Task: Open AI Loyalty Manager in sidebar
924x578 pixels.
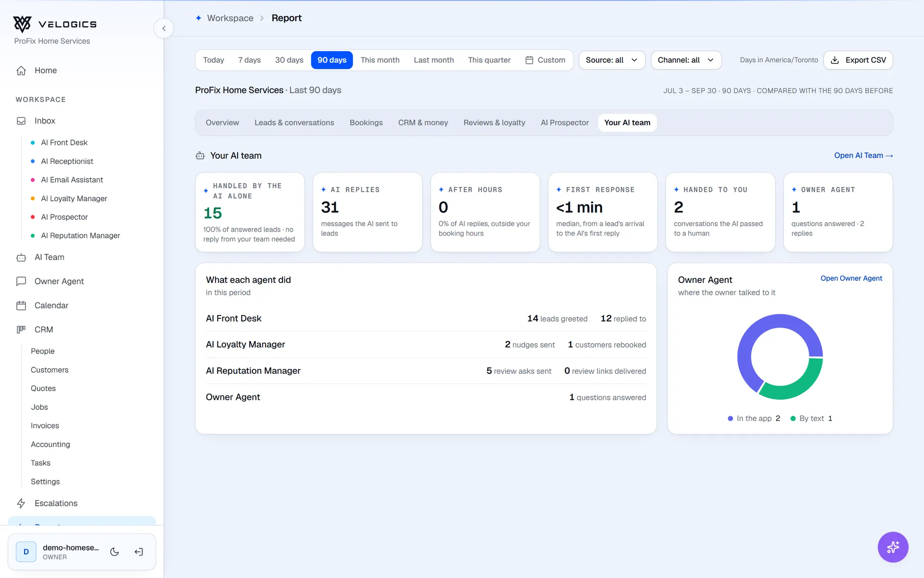Action: 74,198
